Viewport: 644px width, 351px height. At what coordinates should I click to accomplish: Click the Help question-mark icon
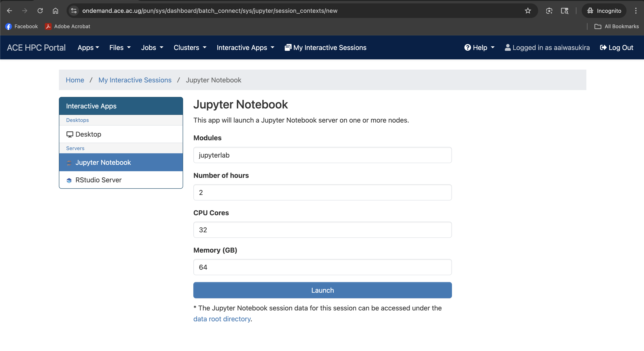click(x=468, y=47)
